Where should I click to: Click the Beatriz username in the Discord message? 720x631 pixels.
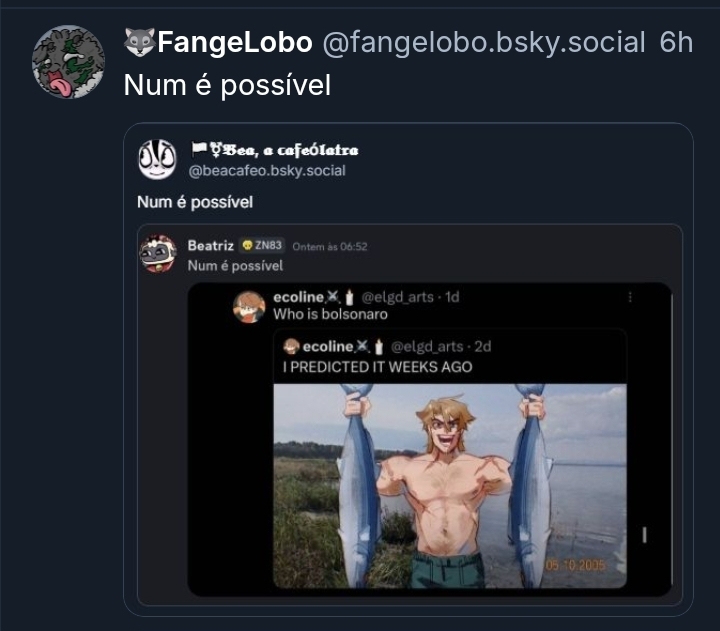(x=210, y=246)
